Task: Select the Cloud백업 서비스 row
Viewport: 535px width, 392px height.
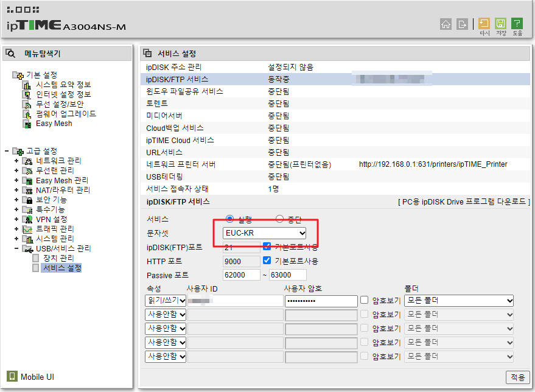Action: (335, 128)
